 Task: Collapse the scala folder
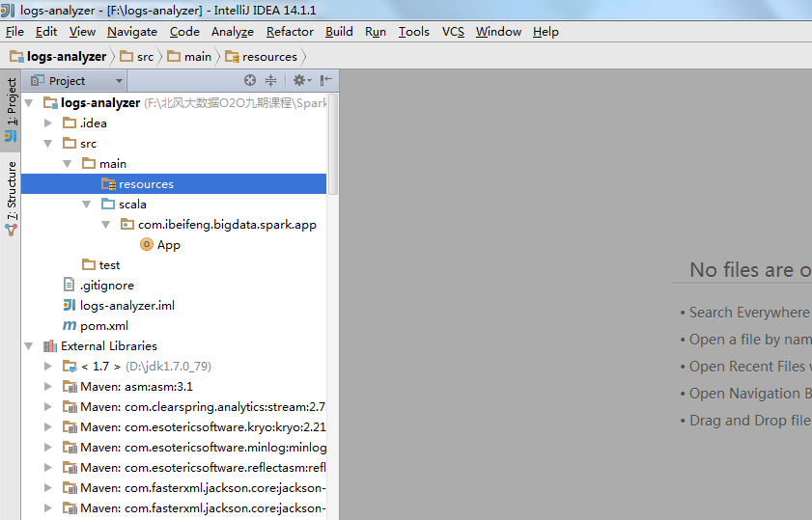(x=87, y=205)
